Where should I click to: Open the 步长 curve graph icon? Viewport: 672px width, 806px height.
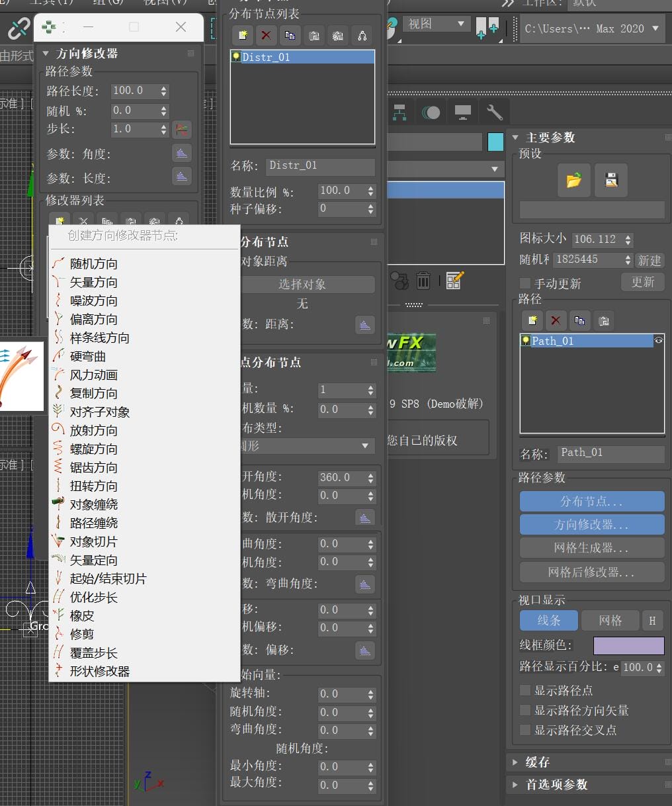tap(181, 129)
